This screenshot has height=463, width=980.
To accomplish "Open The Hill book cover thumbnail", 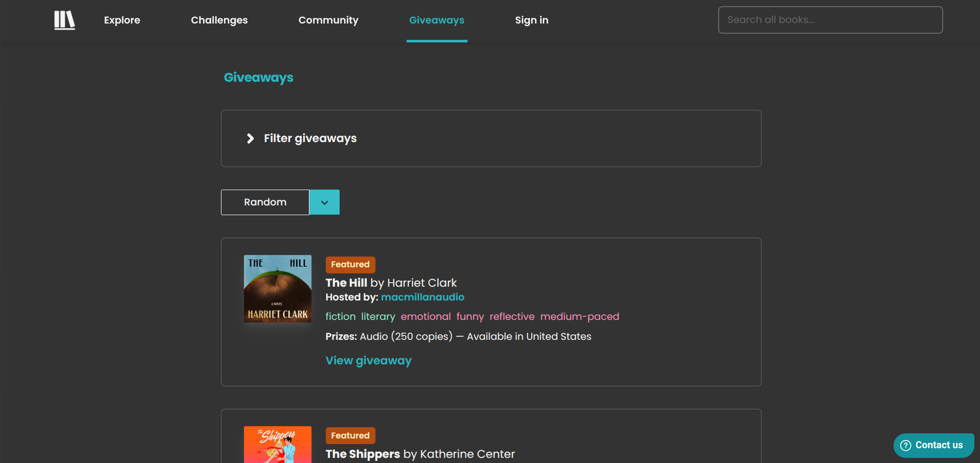I will click(277, 289).
